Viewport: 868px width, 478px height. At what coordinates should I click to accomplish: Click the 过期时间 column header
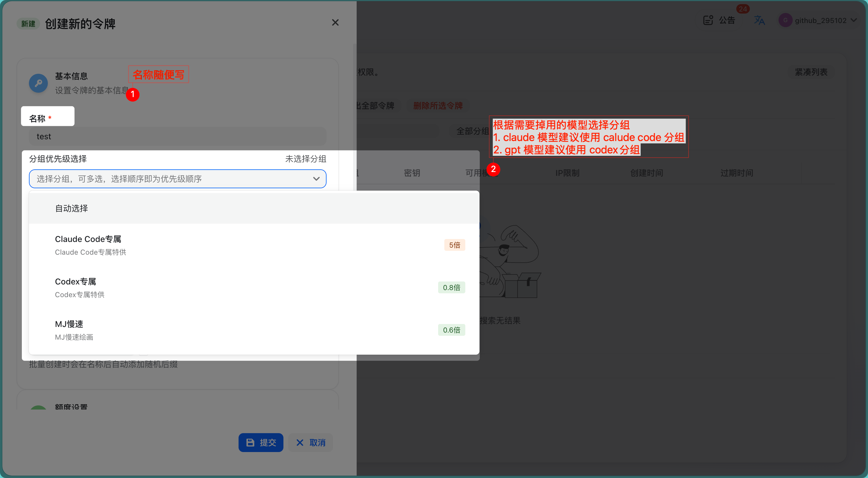[x=737, y=173]
